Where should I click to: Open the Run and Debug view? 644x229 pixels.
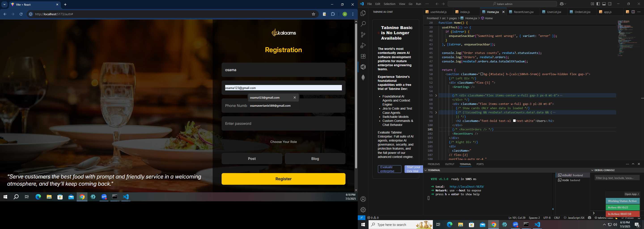(x=363, y=45)
